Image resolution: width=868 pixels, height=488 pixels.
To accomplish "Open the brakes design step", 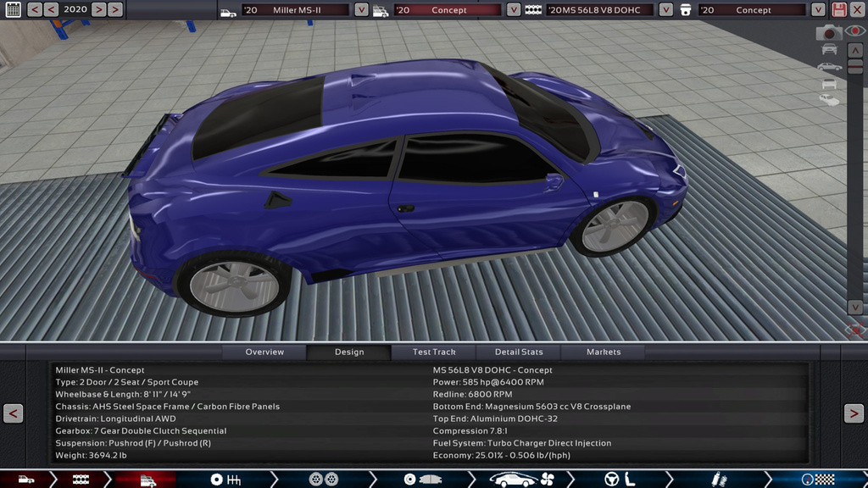I will (420, 480).
